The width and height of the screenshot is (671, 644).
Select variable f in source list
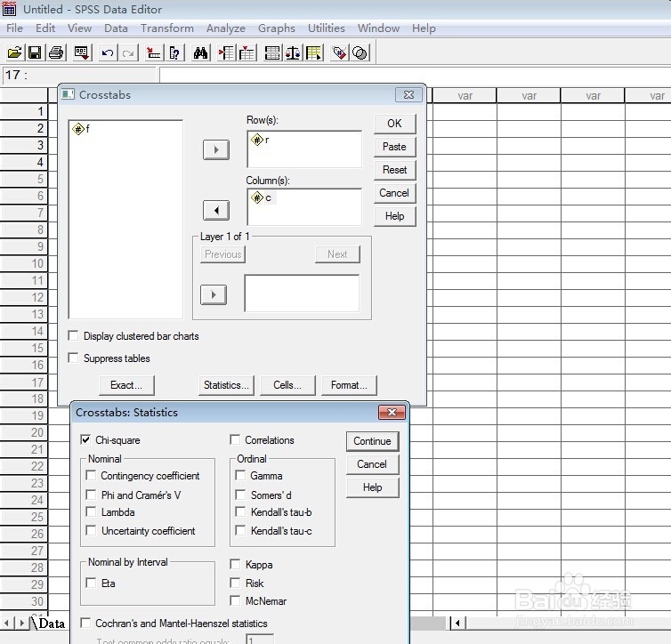tap(81, 129)
